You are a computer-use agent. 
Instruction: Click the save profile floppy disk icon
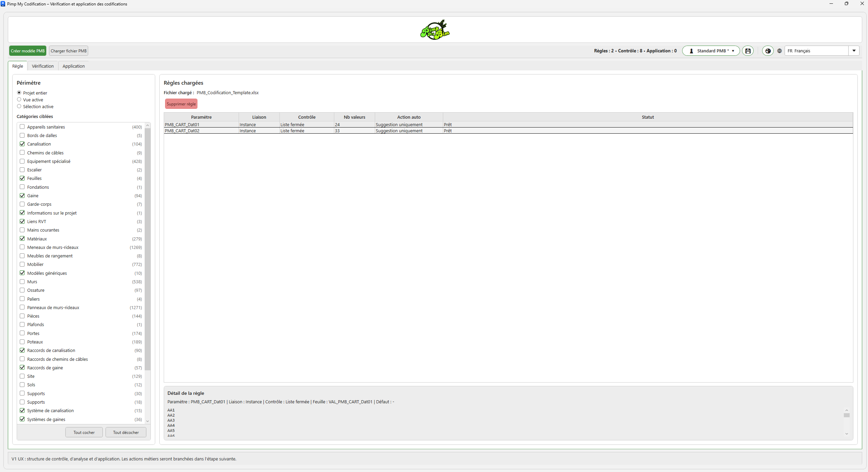(x=748, y=51)
